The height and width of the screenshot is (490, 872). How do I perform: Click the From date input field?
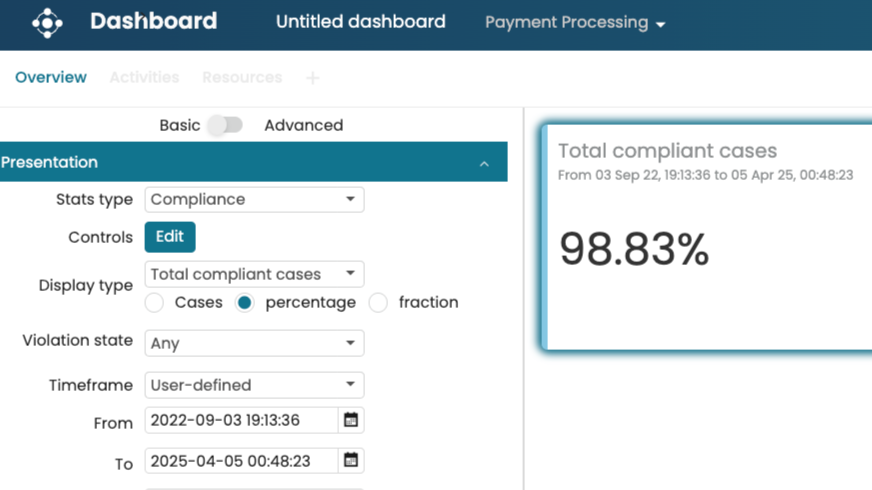[241, 421]
